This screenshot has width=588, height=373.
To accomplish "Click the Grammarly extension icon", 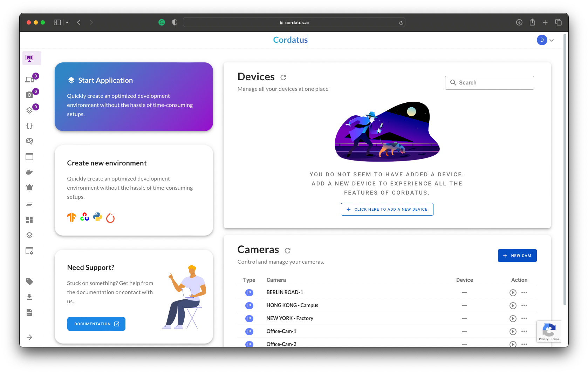I will (162, 22).
